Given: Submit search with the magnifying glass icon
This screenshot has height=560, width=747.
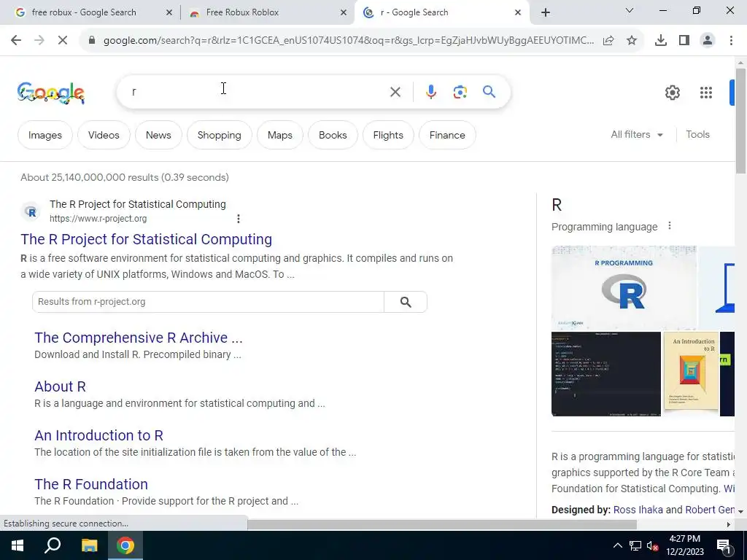Looking at the screenshot, I should pyautogui.click(x=489, y=91).
